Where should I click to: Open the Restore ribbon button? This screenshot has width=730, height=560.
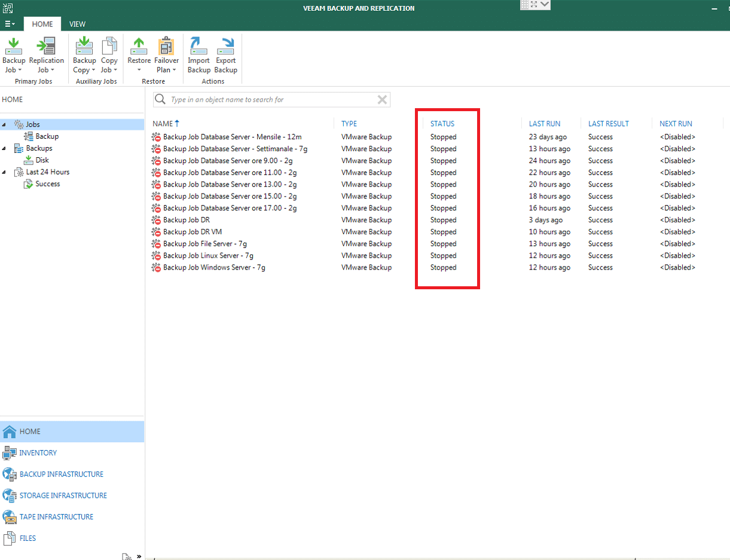(139, 55)
